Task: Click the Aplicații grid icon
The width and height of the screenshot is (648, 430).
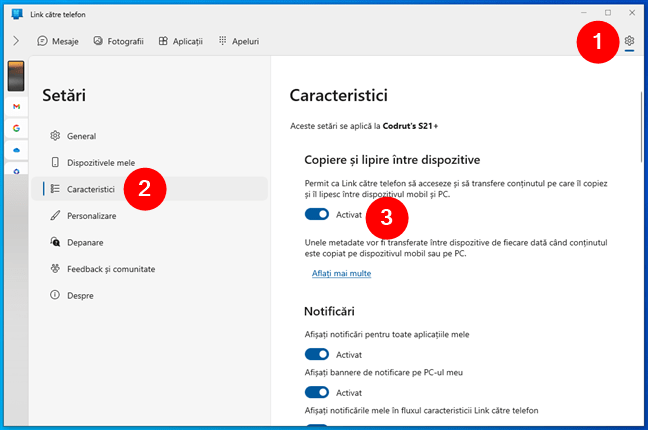Action: [163, 41]
